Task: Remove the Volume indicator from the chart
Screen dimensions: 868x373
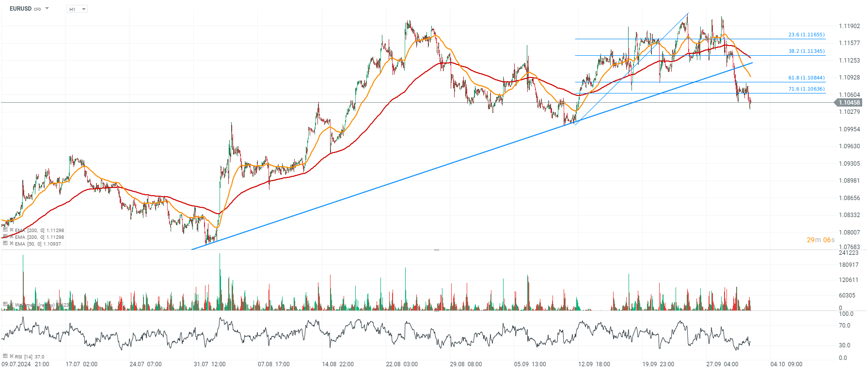Action: (11, 305)
